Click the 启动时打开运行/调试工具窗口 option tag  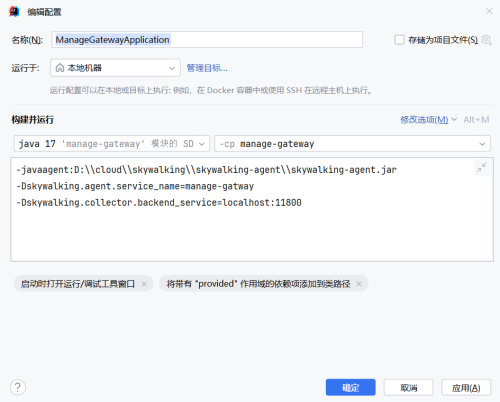point(78,284)
